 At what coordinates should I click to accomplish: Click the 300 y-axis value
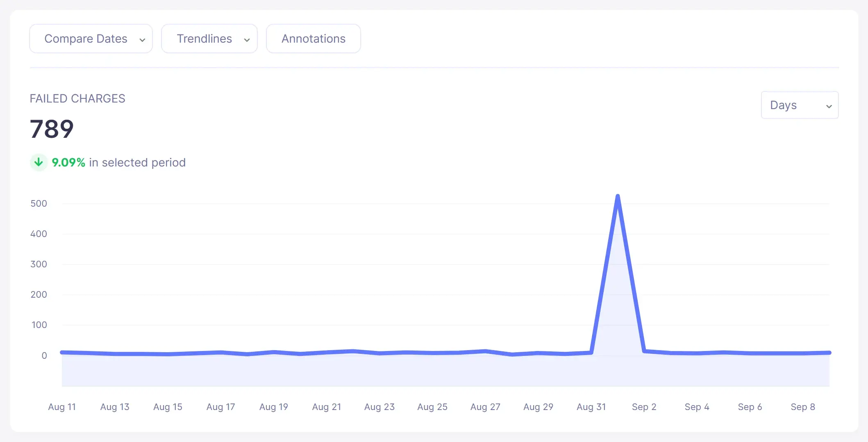(x=39, y=264)
